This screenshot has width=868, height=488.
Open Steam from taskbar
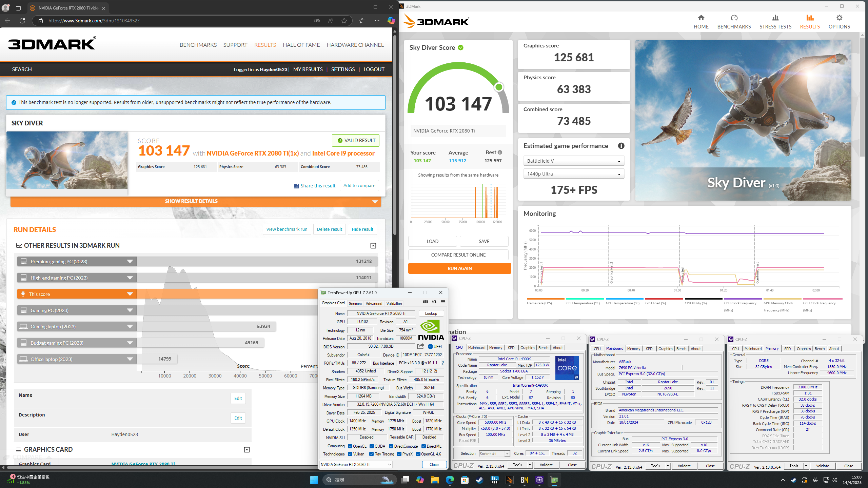coord(479,480)
